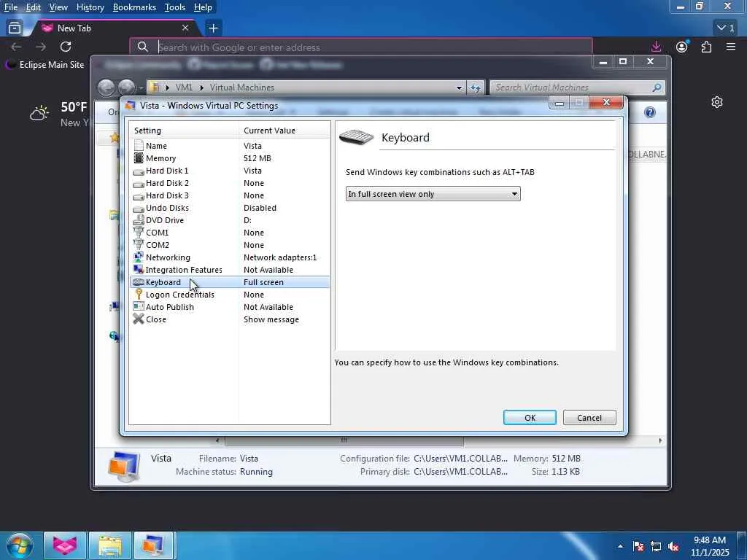Image resolution: width=747 pixels, height=560 pixels.
Task: Click the taskbar clock showing 9:48 AM
Action: (710, 546)
